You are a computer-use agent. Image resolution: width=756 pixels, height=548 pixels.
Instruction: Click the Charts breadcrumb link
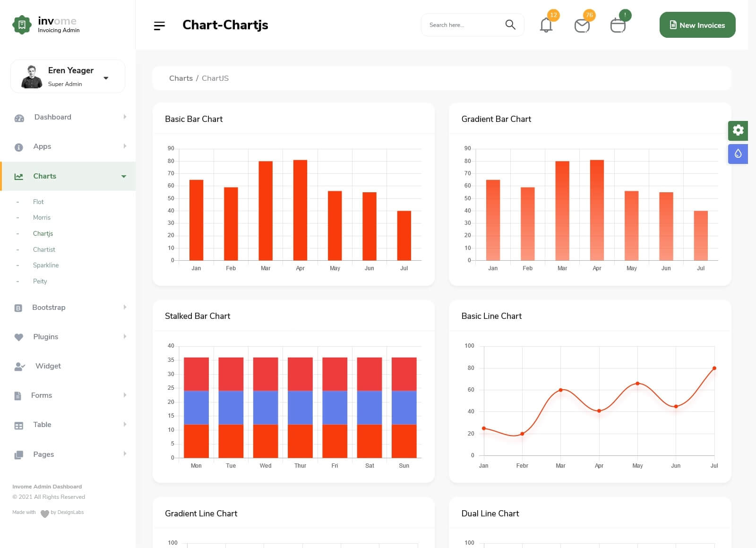coord(180,78)
